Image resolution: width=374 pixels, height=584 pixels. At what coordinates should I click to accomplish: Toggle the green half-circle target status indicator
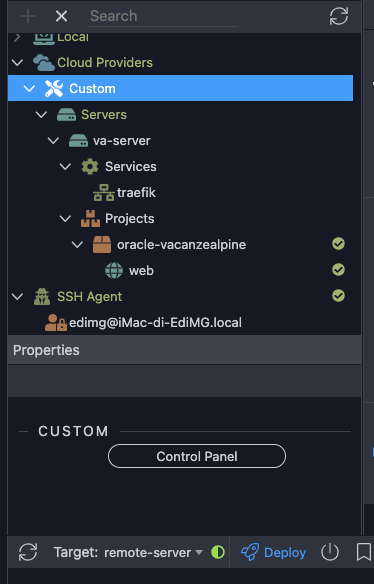(x=218, y=552)
